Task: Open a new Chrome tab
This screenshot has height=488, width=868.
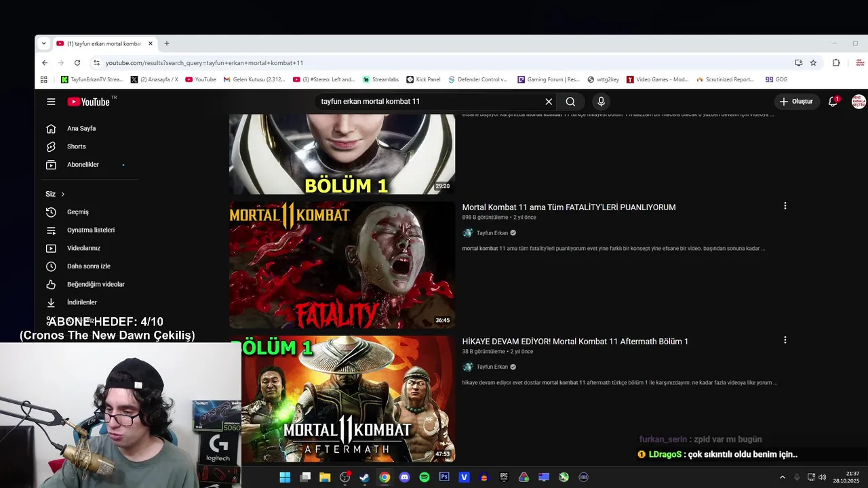Action: pyautogui.click(x=167, y=43)
